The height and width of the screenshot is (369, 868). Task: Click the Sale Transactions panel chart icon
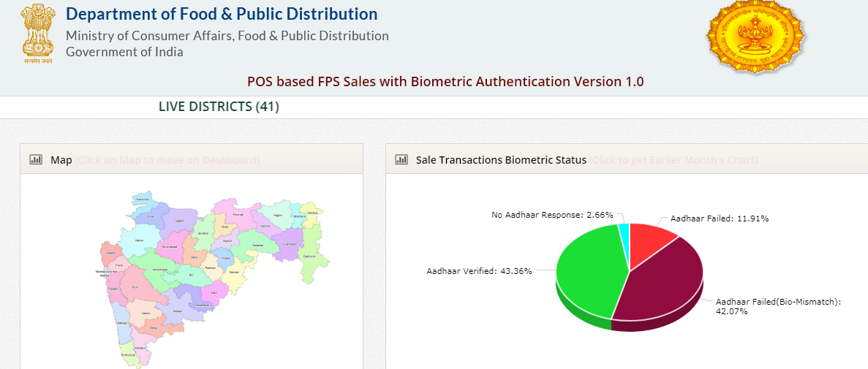pos(401,159)
